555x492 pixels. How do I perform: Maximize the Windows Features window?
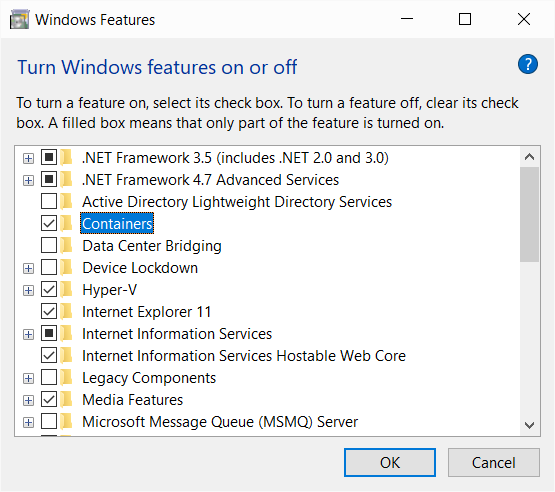tap(465, 19)
